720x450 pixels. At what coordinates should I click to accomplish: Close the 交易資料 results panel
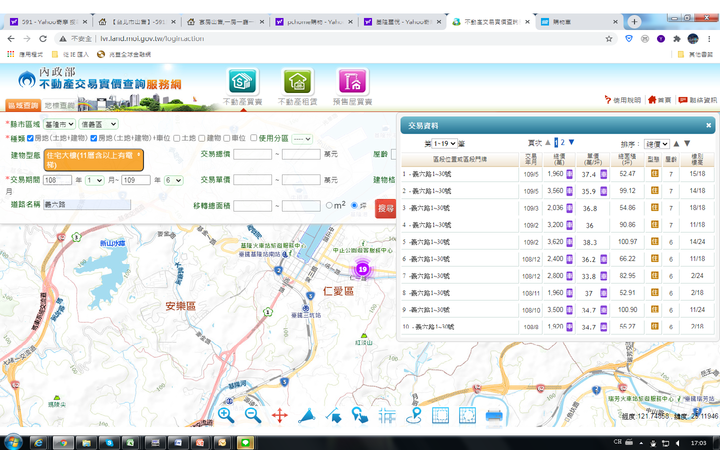(708, 125)
